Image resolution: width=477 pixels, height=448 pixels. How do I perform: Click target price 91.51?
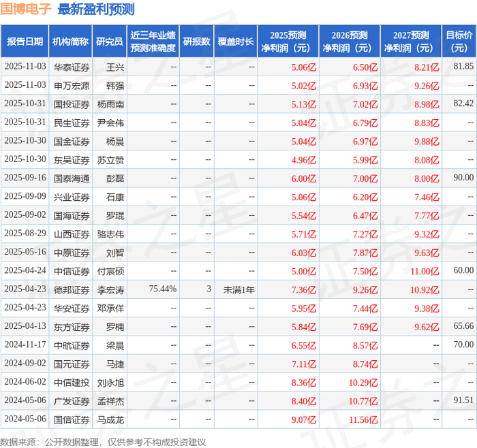tap(463, 400)
